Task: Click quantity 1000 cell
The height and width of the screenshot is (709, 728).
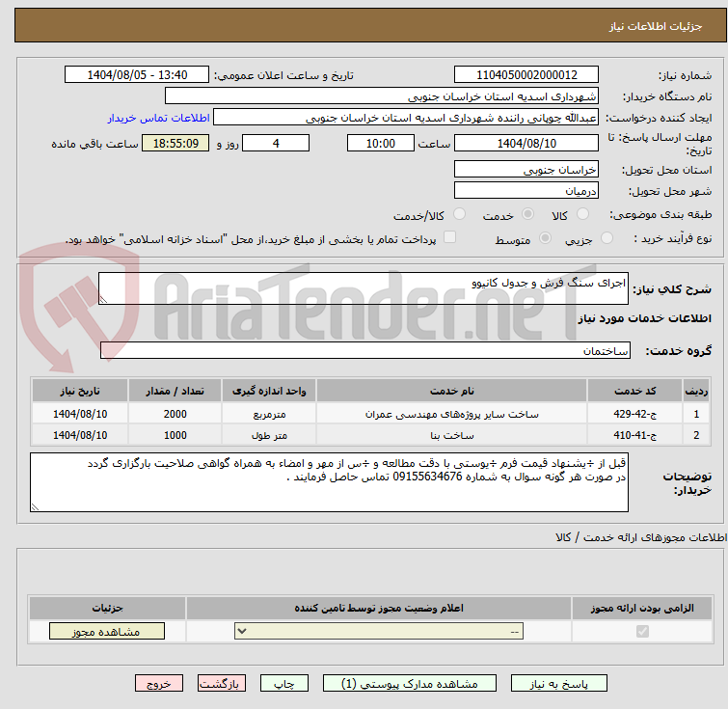Action: coord(175,435)
